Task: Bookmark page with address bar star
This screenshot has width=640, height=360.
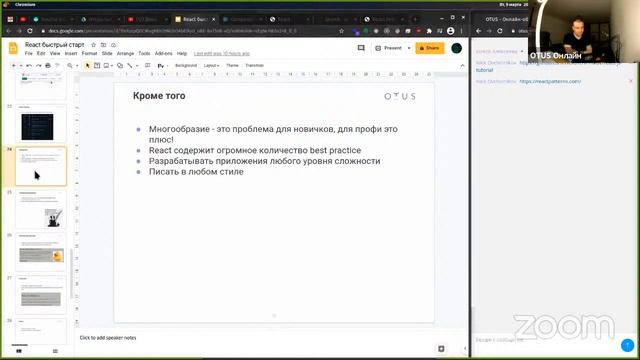Action: tap(341, 31)
